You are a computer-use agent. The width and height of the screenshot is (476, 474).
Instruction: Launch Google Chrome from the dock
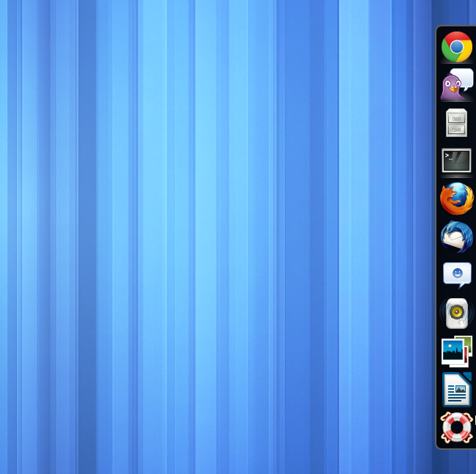click(x=456, y=47)
